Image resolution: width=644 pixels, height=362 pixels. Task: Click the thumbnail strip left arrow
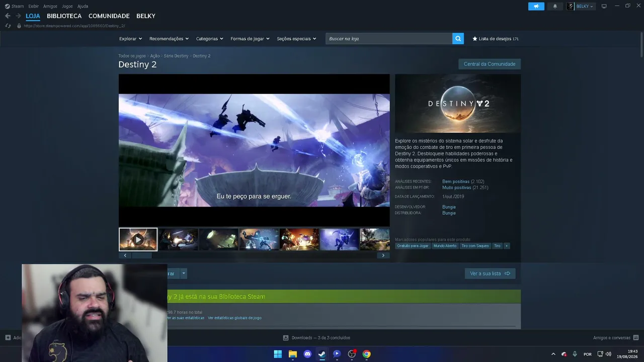pyautogui.click(x=125, y=255)
